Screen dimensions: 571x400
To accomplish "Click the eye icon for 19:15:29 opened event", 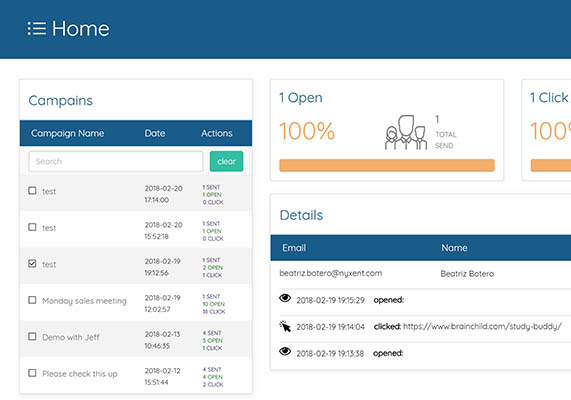I will pyautogui.click(x=285, y=298).
